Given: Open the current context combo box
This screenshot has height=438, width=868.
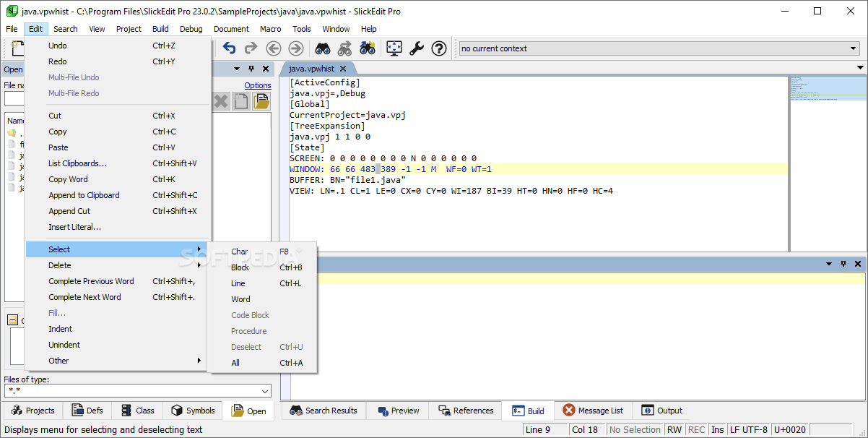Looking at the screenshot, I should point(659,48).
